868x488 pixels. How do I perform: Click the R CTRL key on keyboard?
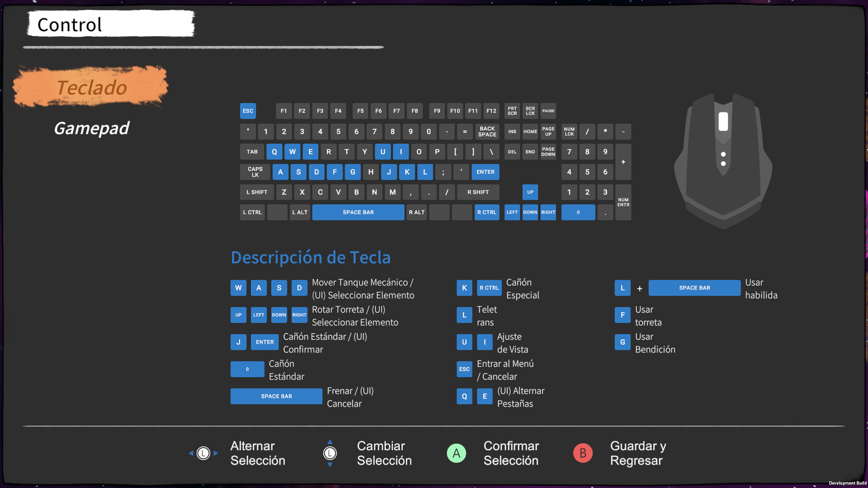[486, 212]
